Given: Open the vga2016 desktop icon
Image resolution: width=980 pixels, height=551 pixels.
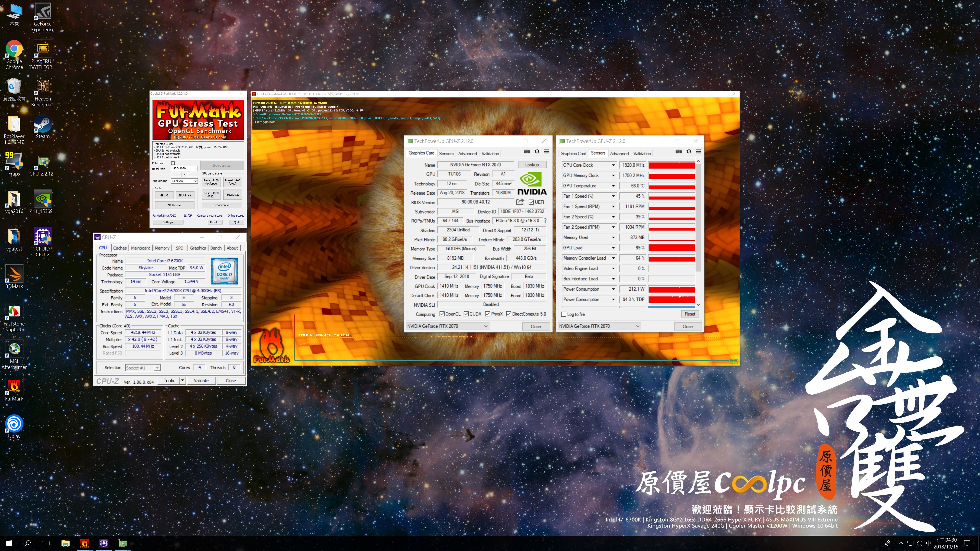Looking at the screenshot, I should tap(14, 202).
